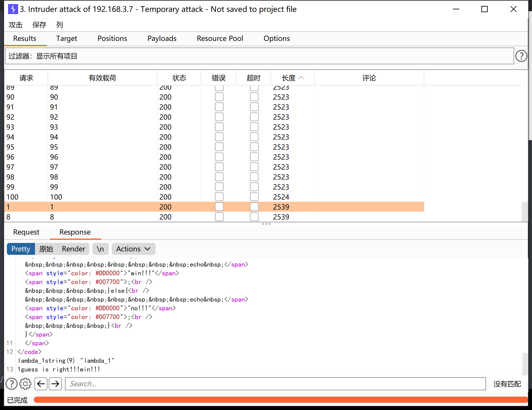Select the row with request 96

214,157
